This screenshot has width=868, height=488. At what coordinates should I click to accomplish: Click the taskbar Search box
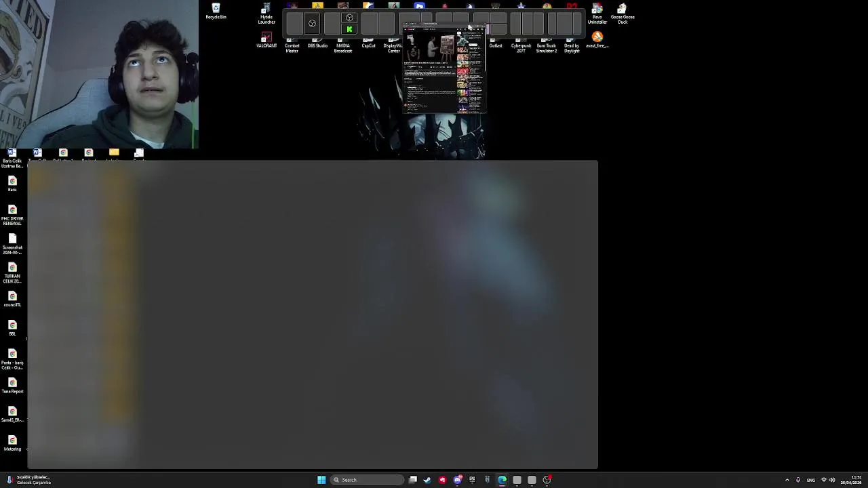367,480
